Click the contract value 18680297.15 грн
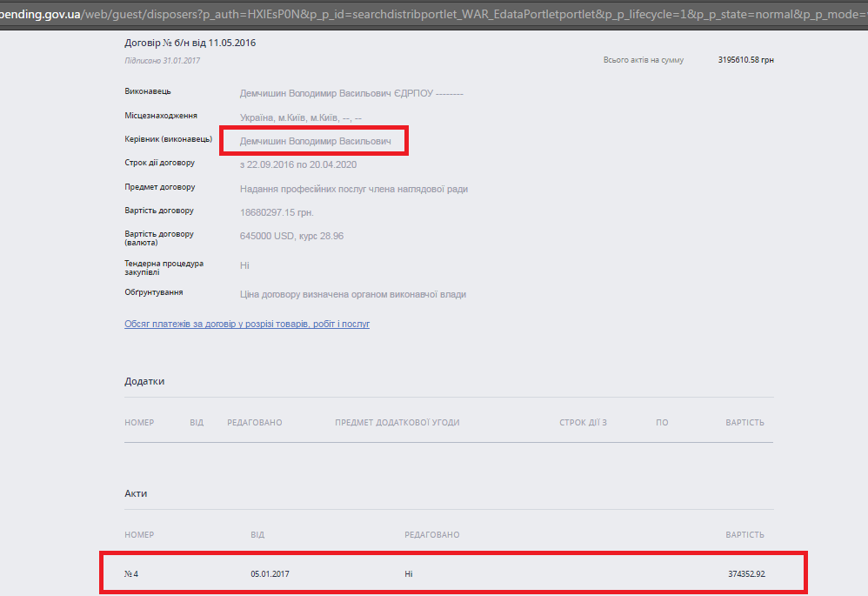868x596 pixels. pyautogui.click(x=277, y=212)
